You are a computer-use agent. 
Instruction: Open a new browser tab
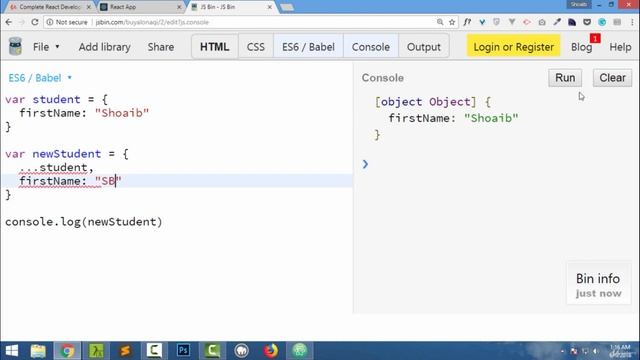click(x=287, y=7)
